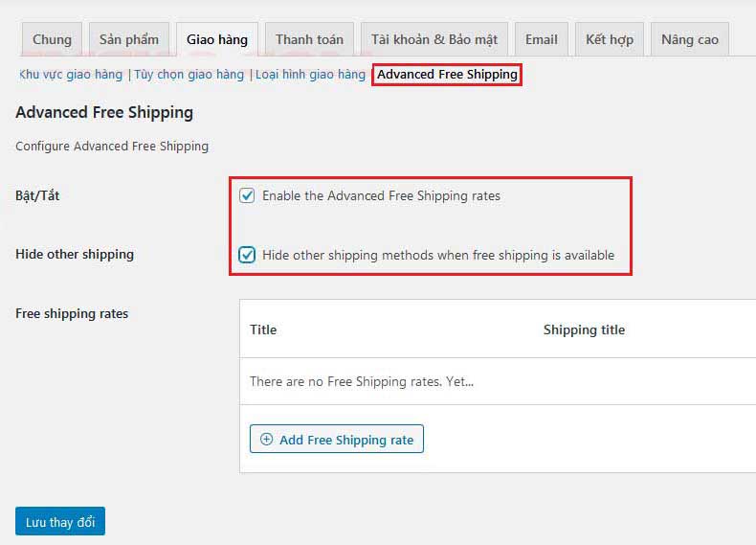Viewport: 756px width, 545px height.
Task: Toggle Enable the Advanced Free Shipping rates checkbox
Action: pyautogui.click(x=247, y=195)
